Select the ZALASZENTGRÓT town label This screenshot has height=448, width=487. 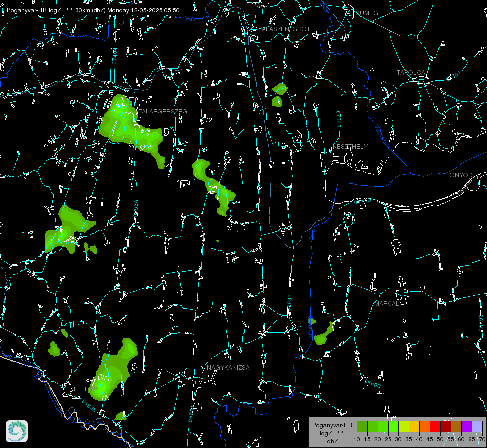tap(285, 29)
